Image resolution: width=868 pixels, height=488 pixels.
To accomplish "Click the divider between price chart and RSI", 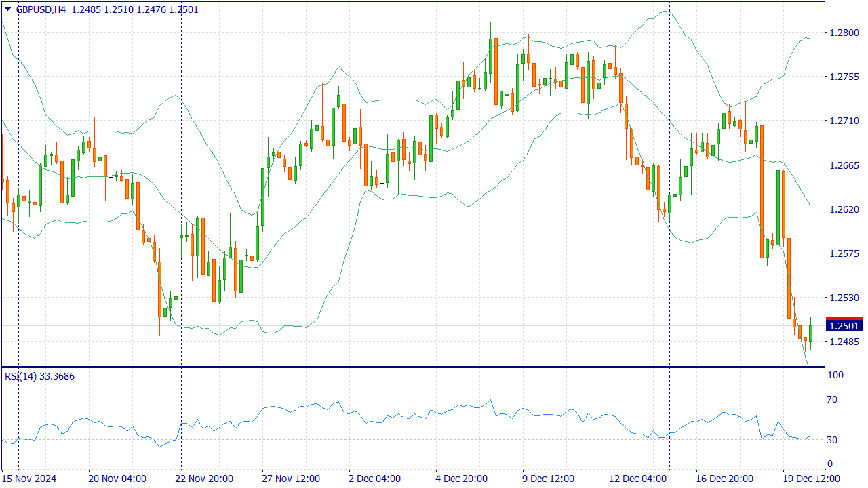I will point(412,367).
